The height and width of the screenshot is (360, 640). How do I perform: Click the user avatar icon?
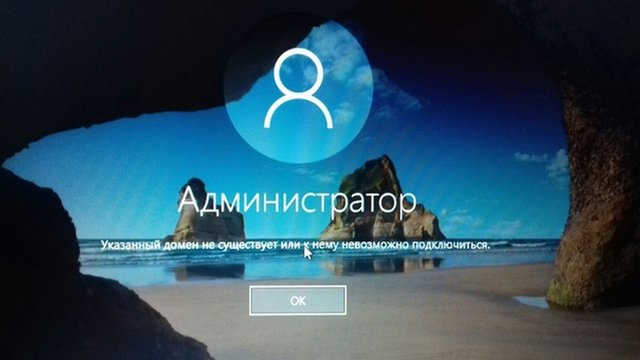[298, 89]
